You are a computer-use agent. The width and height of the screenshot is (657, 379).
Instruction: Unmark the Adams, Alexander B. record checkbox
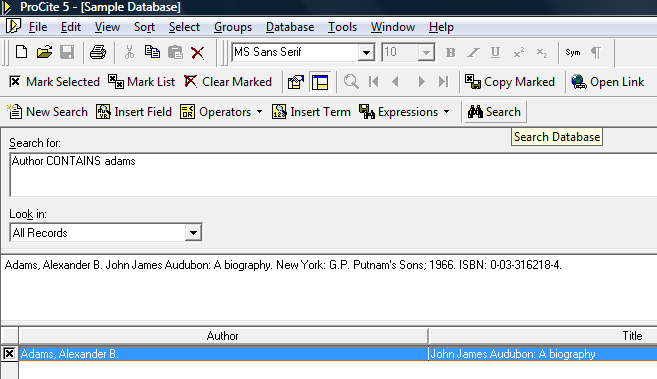click(x=9, y=354)
